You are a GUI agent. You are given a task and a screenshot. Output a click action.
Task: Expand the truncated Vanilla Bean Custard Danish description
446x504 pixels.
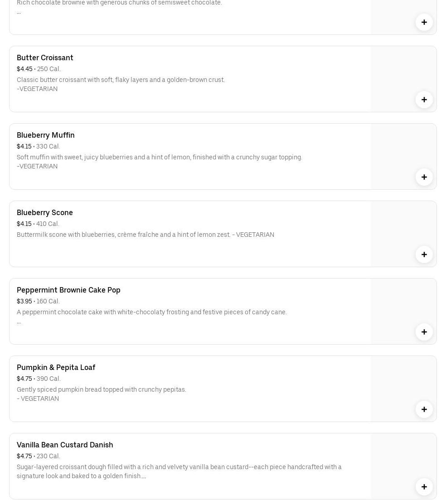[143, 476]
